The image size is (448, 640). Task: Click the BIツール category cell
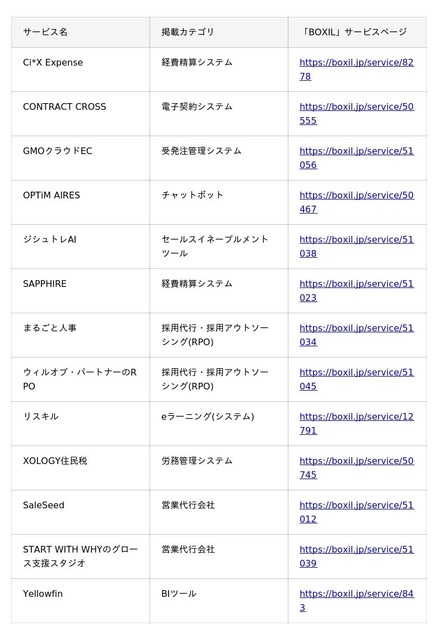219,601
